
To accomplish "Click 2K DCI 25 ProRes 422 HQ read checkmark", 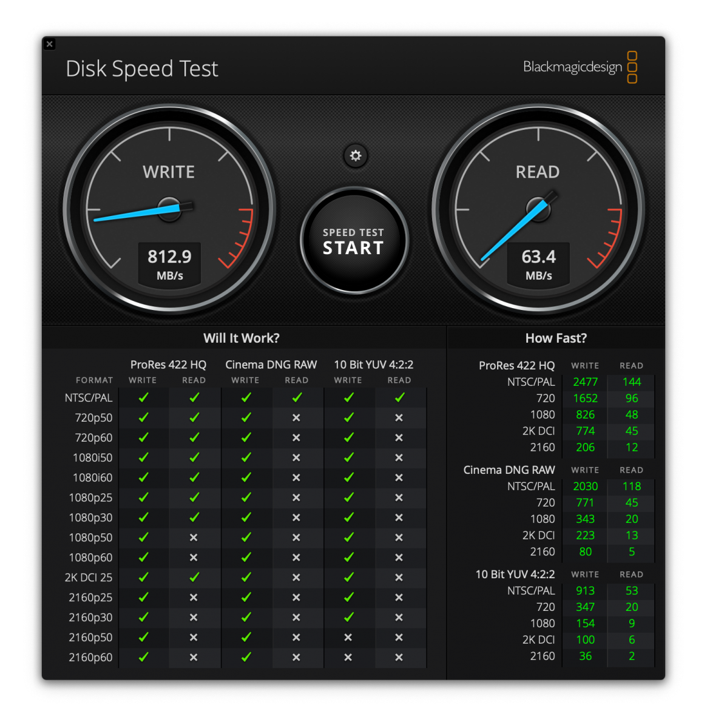I will pyautogui.click(x=194, y=577).
